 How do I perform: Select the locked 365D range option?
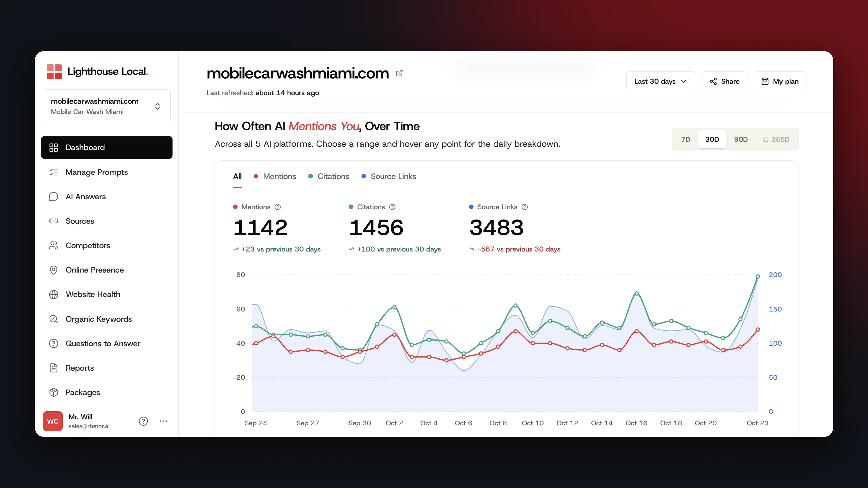[x=776, y=139]
